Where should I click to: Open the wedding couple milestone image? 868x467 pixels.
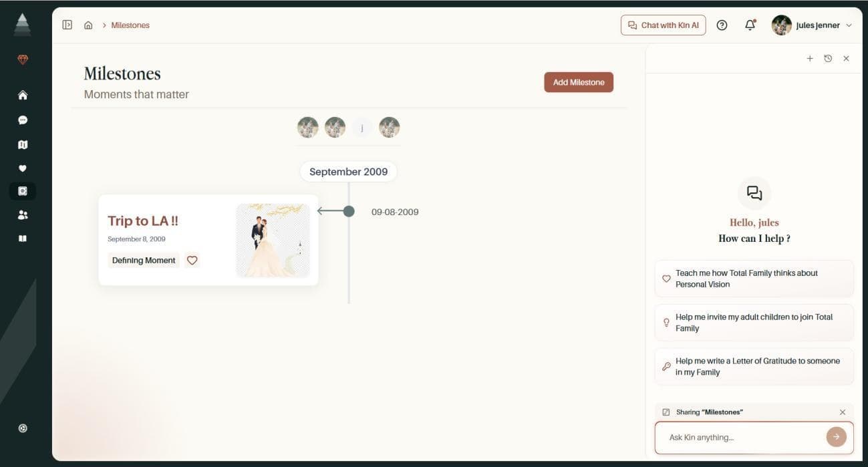pos(273,240)
